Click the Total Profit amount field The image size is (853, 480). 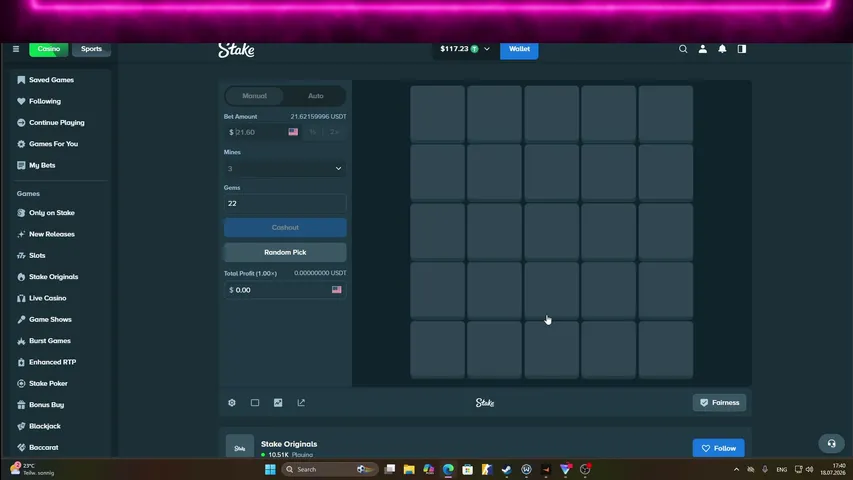[x=285, y=290]
